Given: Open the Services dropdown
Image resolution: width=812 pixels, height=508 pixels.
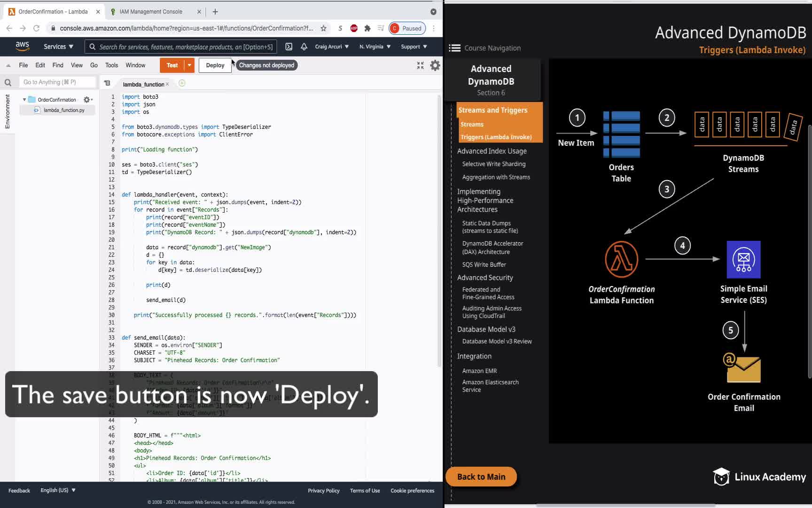Looking at the screenshot, I should [x=58, y=47].
